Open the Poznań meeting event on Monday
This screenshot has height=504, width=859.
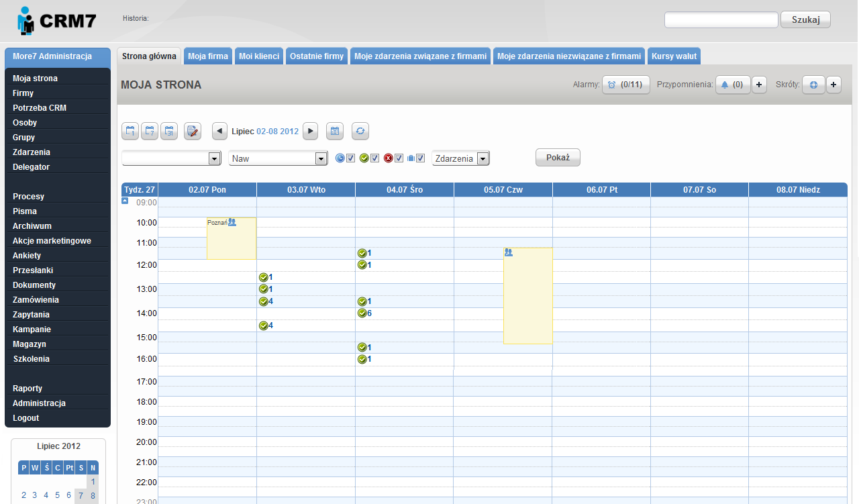pyautogui.click(x=232, y=238)
